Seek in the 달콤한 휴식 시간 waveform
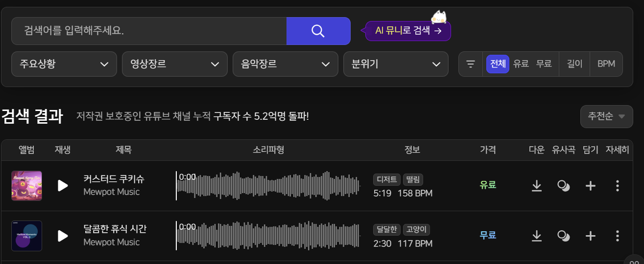 (x=268, y=236)
